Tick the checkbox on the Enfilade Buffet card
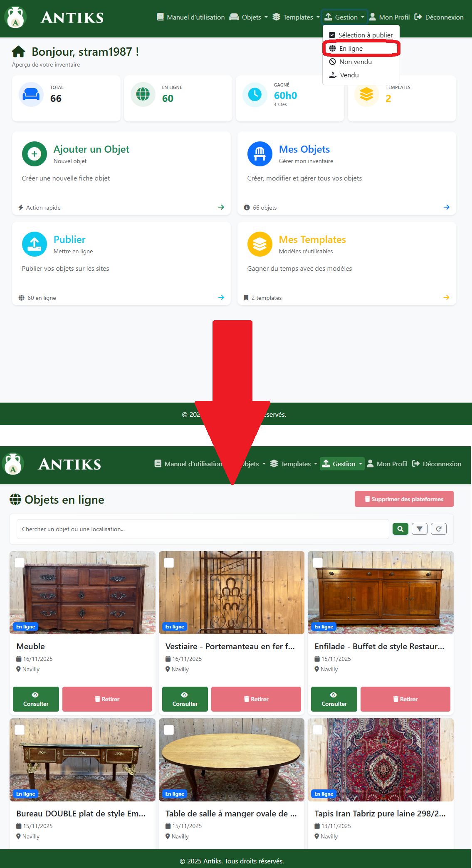The width and height of the screenshot is (472, 868). tap(318, 563)
